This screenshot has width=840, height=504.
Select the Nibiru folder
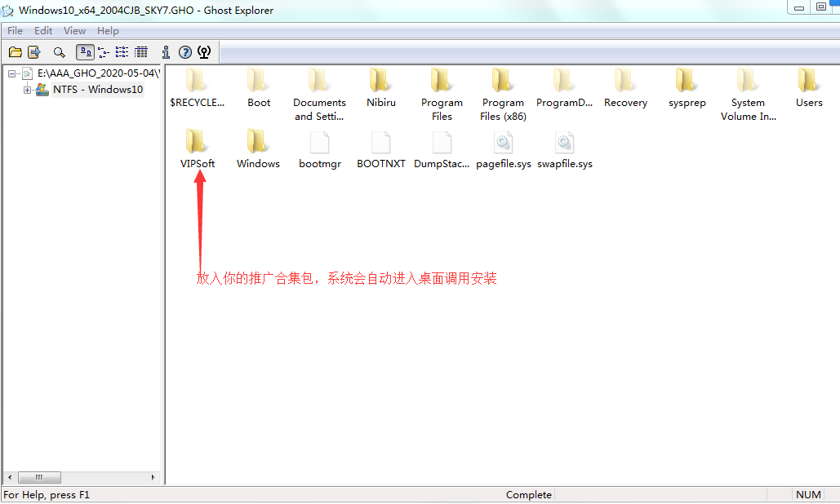pyautogui.click(x=381, y=89)
